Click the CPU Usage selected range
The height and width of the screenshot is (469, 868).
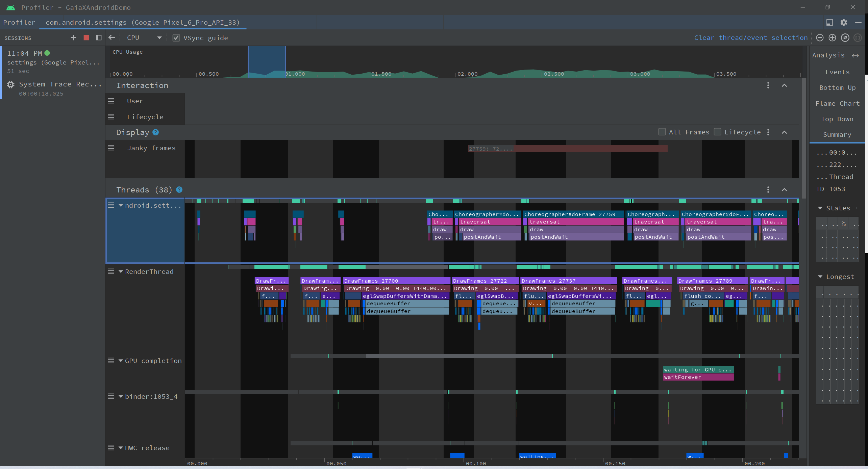(267, 61)
